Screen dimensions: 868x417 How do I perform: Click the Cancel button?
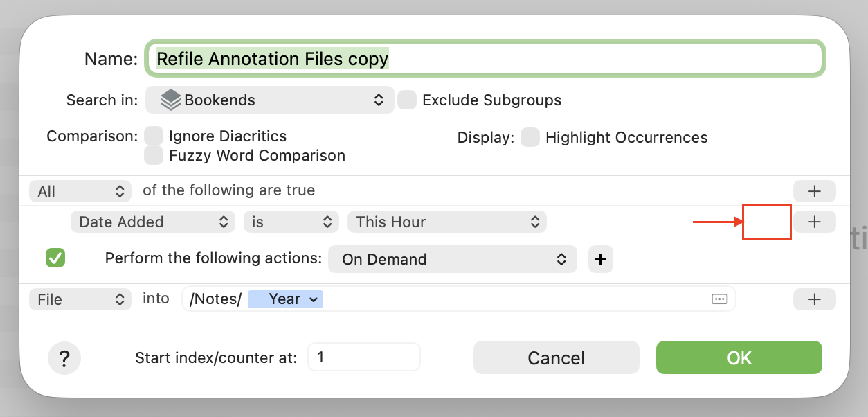556,357
